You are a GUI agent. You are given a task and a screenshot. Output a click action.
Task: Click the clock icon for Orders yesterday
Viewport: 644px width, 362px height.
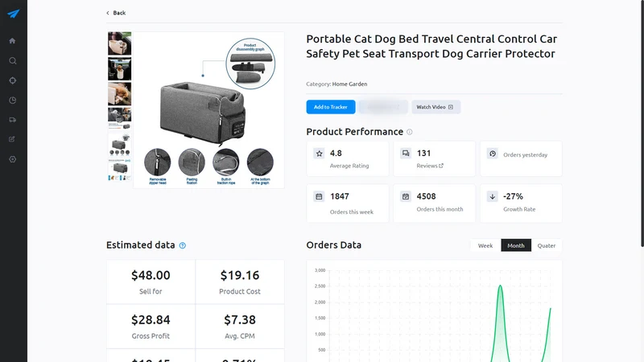(x=493, y=154)
